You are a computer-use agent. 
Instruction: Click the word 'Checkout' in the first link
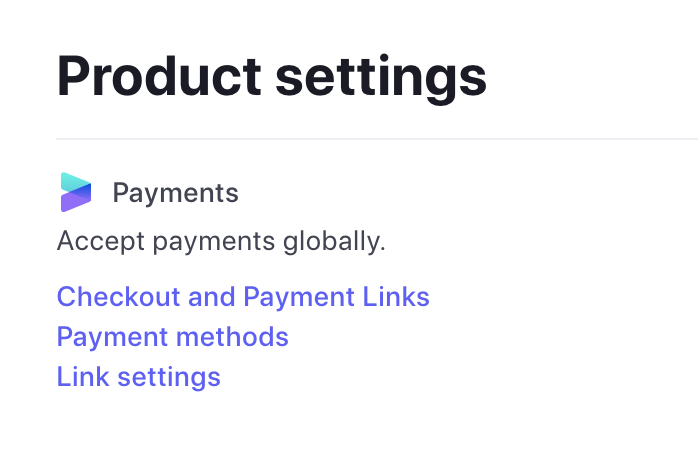click(118, 297)
